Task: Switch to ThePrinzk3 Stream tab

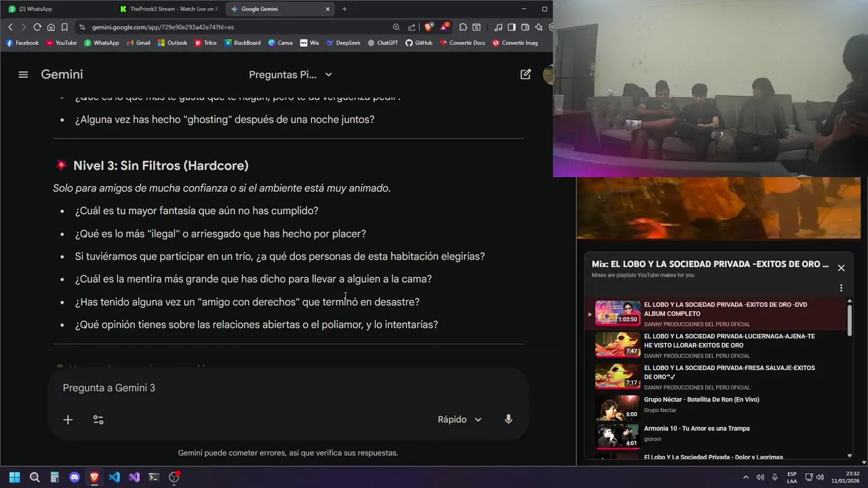Action: point(169,9)
